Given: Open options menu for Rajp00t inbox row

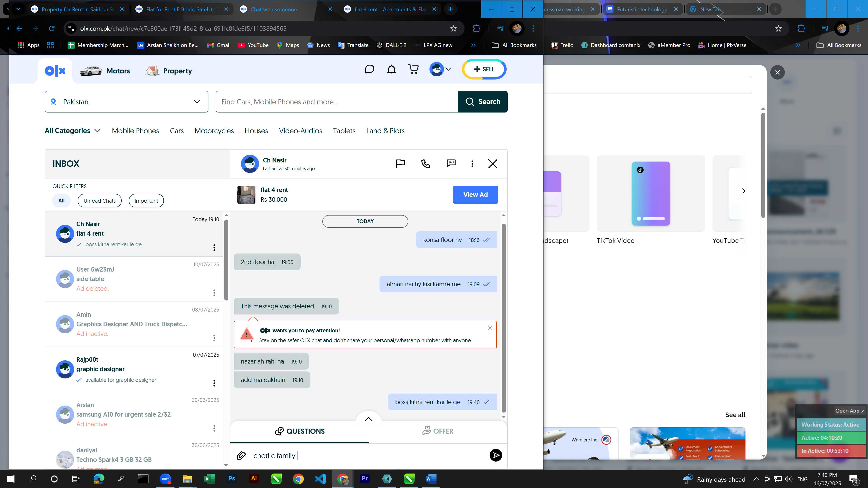Looking at the screenshot, I should coord(214,383).
